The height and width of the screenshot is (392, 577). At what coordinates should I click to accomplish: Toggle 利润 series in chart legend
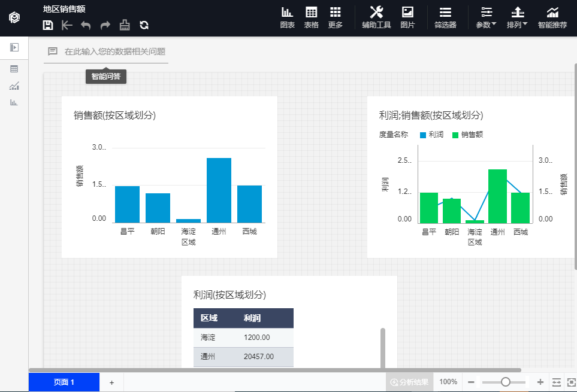(x=431, y=135)
